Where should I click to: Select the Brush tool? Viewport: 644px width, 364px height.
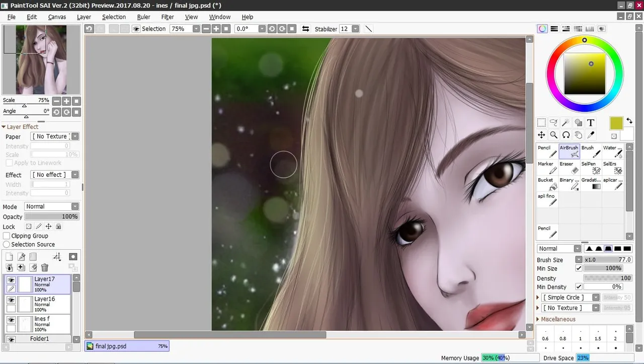point(591,151)
